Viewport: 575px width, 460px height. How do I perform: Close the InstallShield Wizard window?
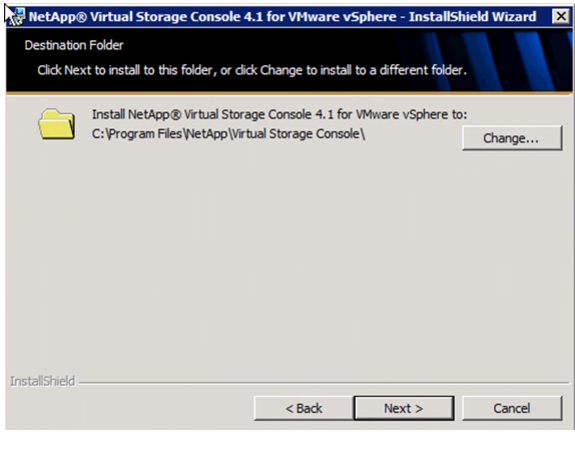pos(560,17)
